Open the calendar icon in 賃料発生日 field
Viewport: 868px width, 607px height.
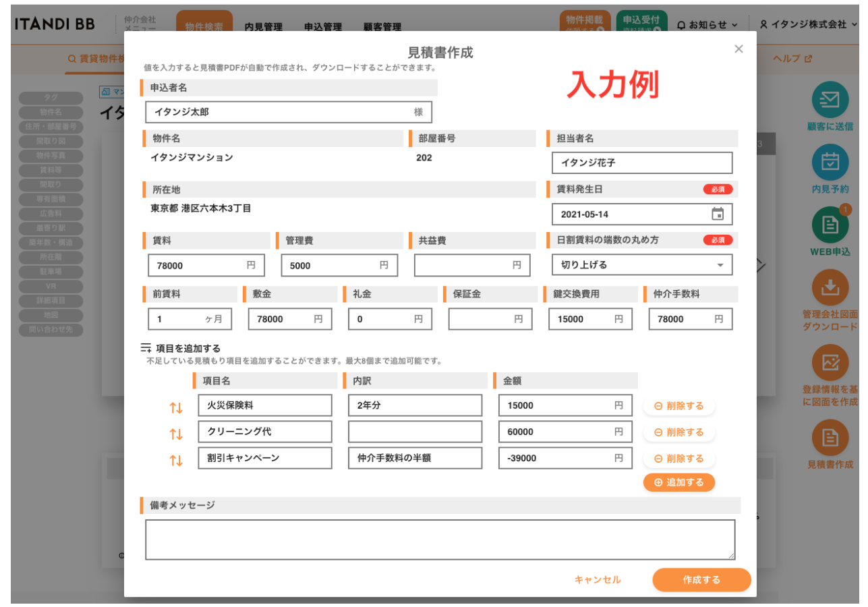[718, 214]
